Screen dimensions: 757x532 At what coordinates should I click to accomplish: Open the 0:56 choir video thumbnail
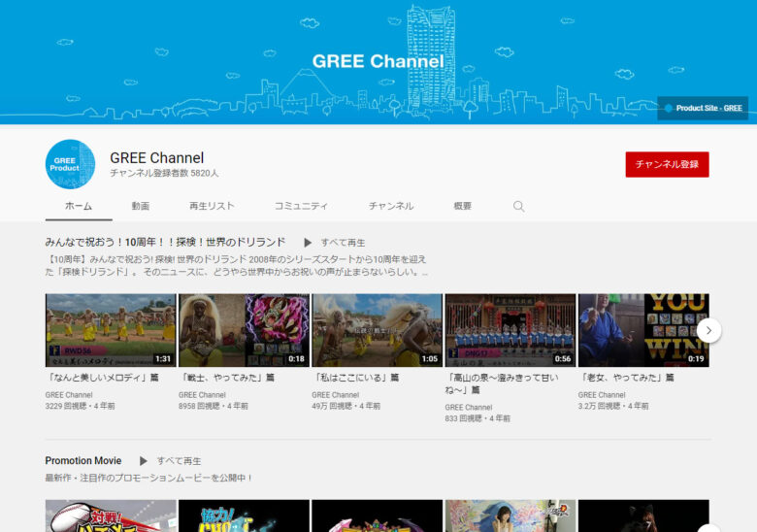(510, 330)
